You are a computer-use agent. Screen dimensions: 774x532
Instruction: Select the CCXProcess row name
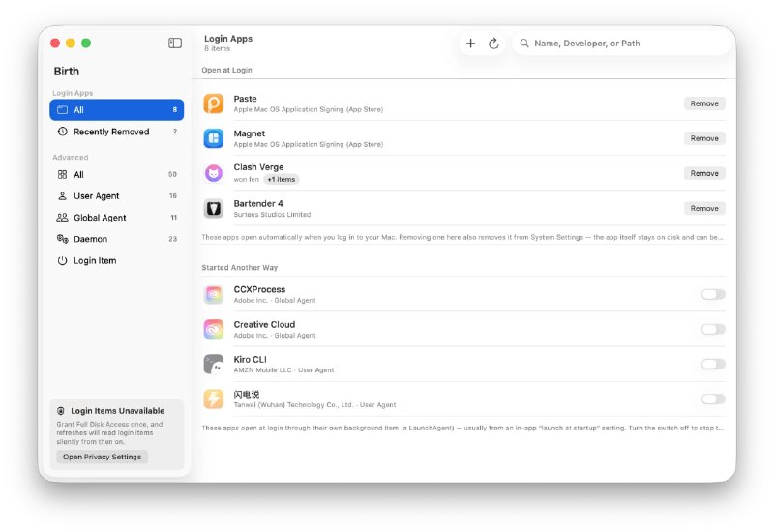point(259,289)
